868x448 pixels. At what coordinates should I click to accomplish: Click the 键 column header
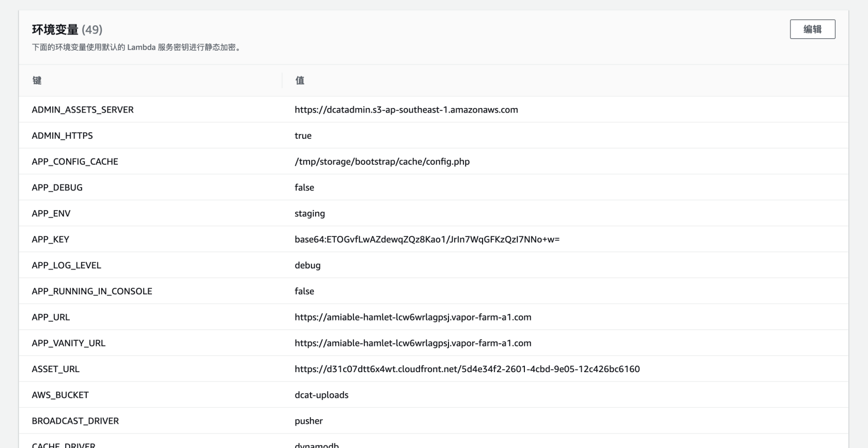tap(37, 81)
